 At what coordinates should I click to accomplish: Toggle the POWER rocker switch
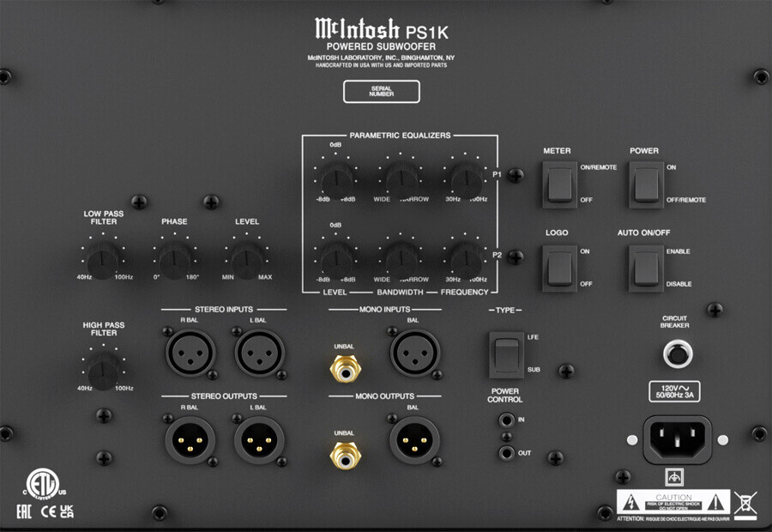pyautogui.click(x=646, y=184)
